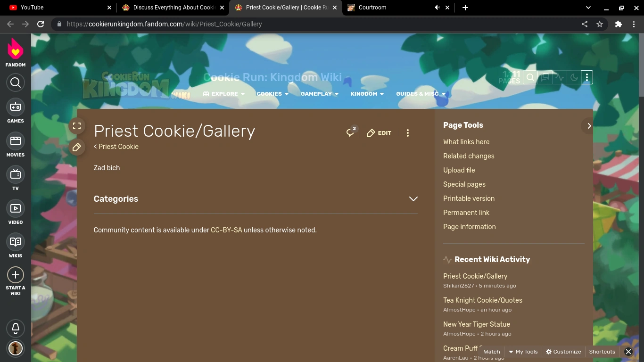Open Fandom search in the left sidebar
Viewport: 644px width, 362px height.
coord(16,83)
